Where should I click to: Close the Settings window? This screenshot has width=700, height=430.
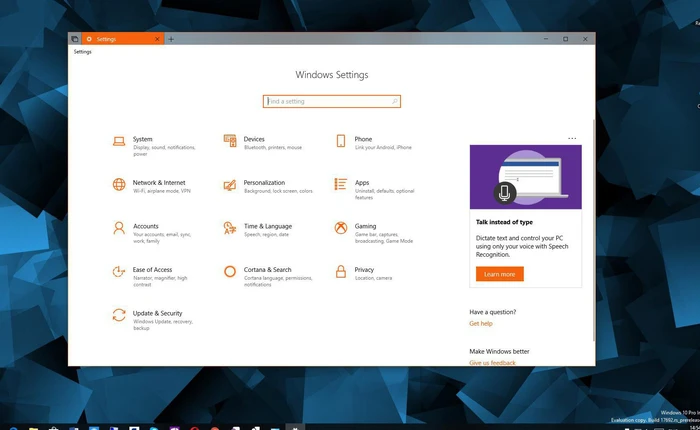tap(585, 39)
